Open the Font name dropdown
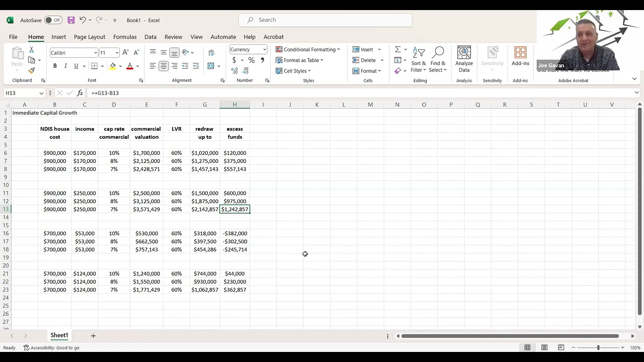Image resolution: width=644 pixels, height=362 pixels. tap(95, 53)
